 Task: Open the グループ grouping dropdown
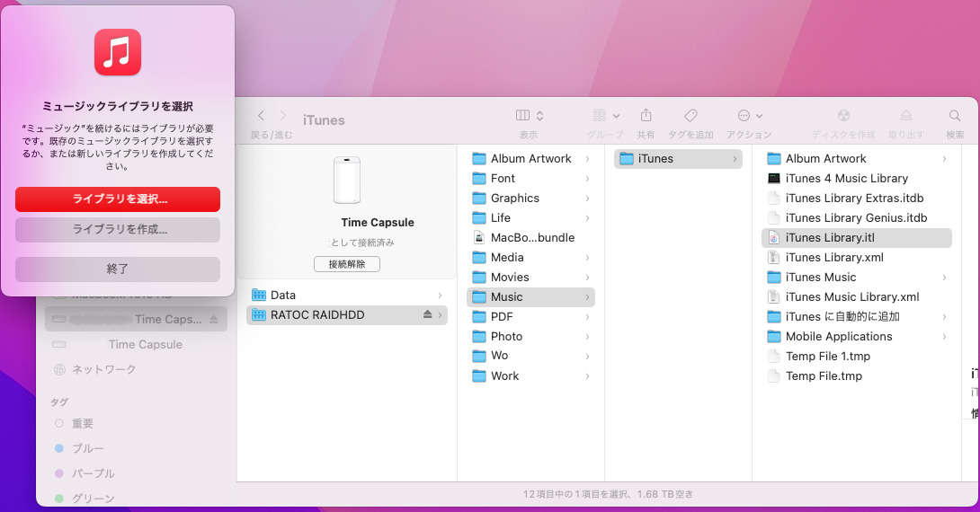coord(606,116)
